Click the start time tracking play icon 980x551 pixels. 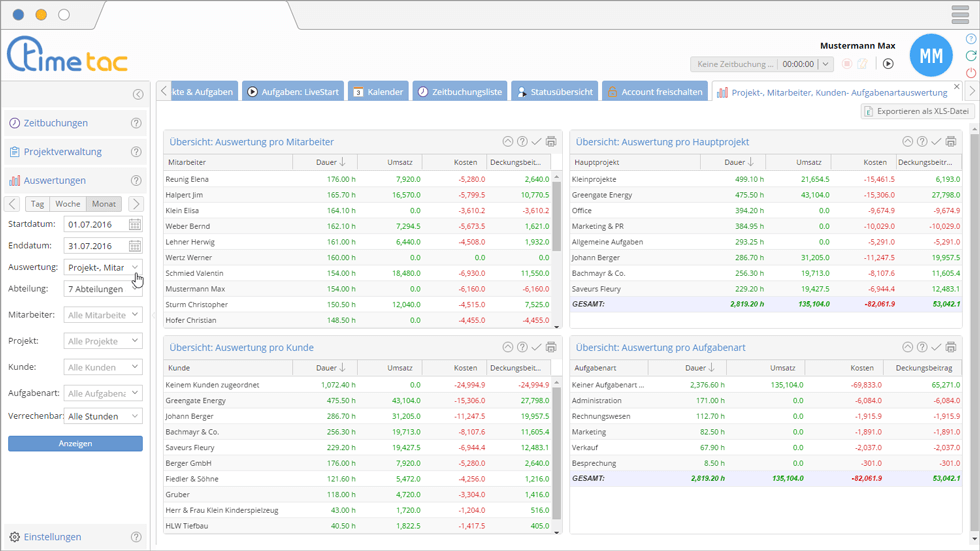(888, 64)
